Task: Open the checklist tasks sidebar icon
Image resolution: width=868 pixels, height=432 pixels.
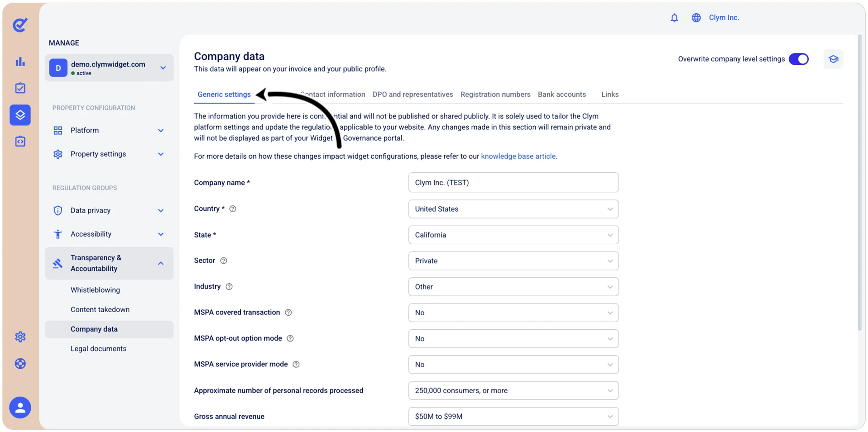Action: click(x=20, y=88)
